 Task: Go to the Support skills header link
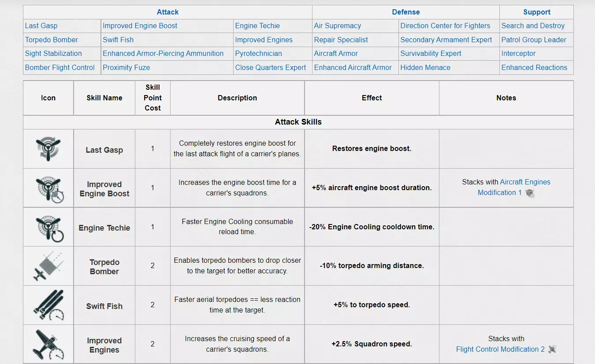[x=536, y=12]
